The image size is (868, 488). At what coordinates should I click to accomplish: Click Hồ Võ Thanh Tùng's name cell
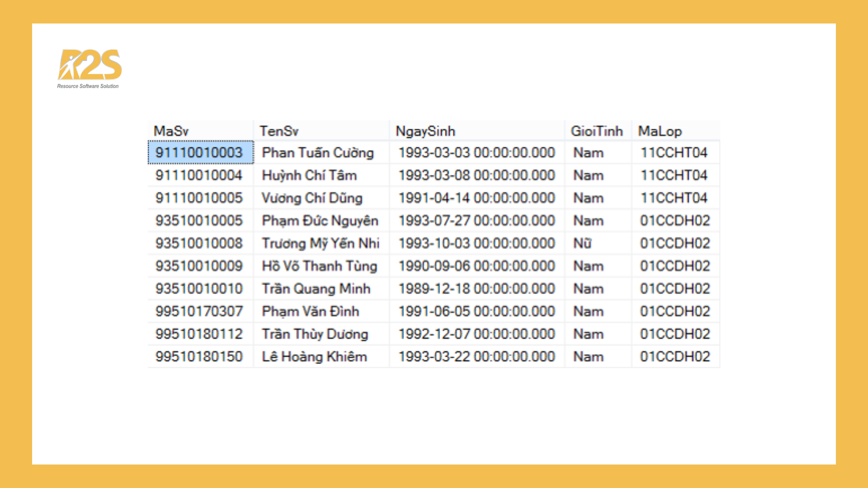[x=320, y=266]
